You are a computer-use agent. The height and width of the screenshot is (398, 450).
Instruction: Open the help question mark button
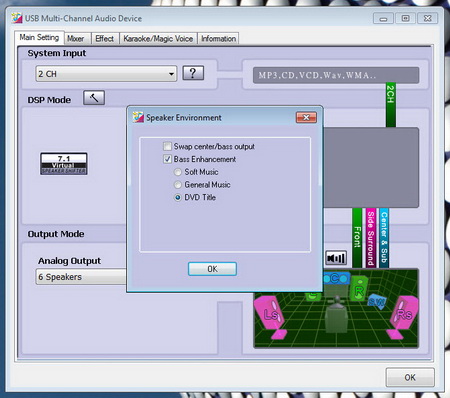pyautogui.click(x=193, y=73)
